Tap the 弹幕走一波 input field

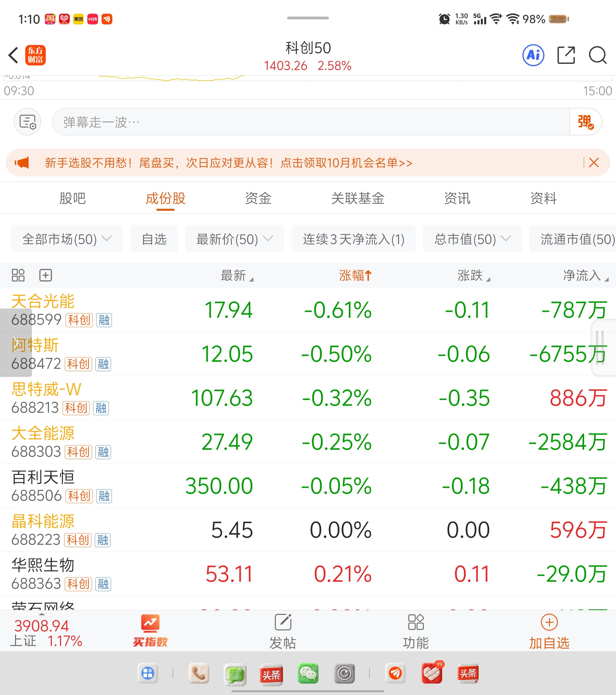pos(306,122)
